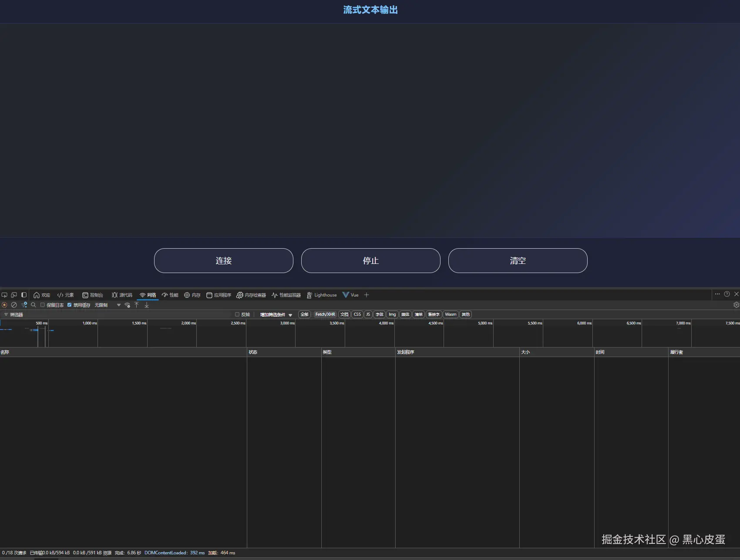Image resolution: width=740 pixels, height=560 pixels.
Task: Enable the 保留日志 checkbox
Action: pyautogui.click(x=42, y=305)
